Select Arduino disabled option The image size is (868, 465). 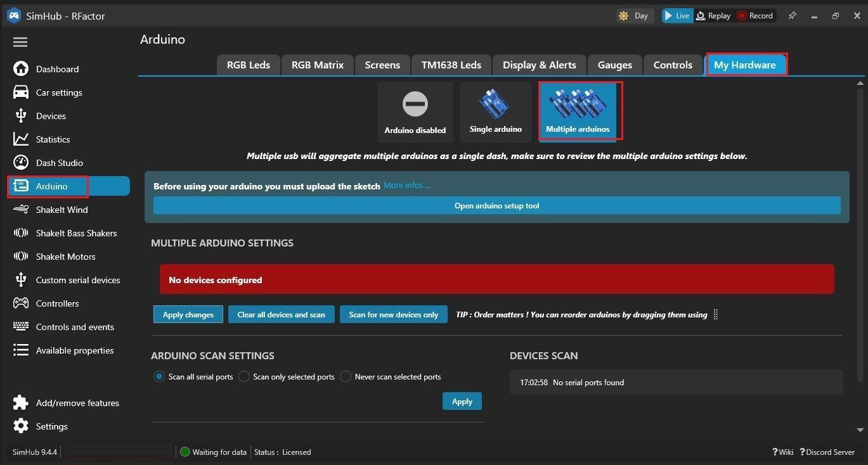pos(415,112)
